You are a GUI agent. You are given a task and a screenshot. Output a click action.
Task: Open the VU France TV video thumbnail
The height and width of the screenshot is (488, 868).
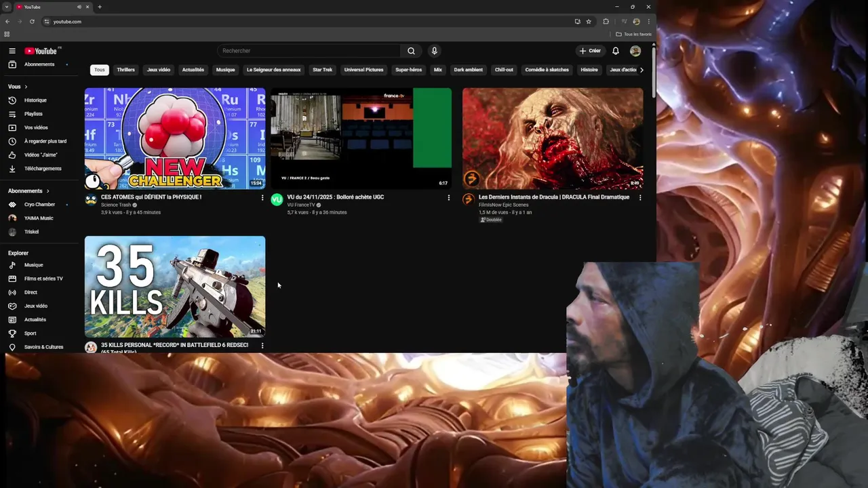tap(361, 138)
